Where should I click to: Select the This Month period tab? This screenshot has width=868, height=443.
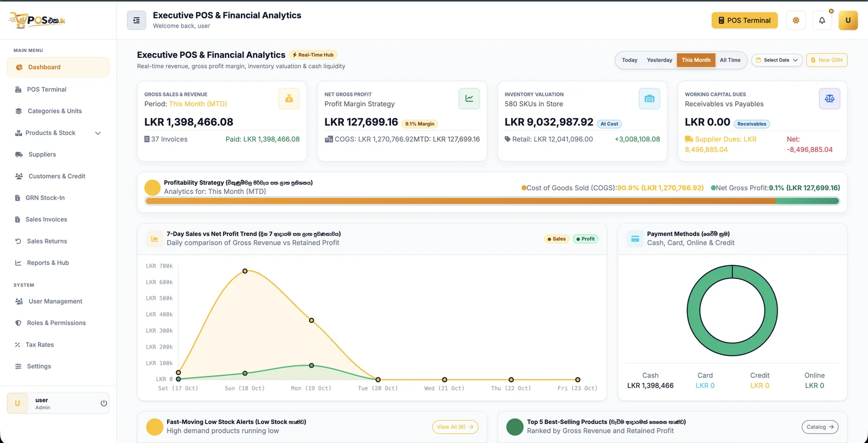[x=696, y=60]
